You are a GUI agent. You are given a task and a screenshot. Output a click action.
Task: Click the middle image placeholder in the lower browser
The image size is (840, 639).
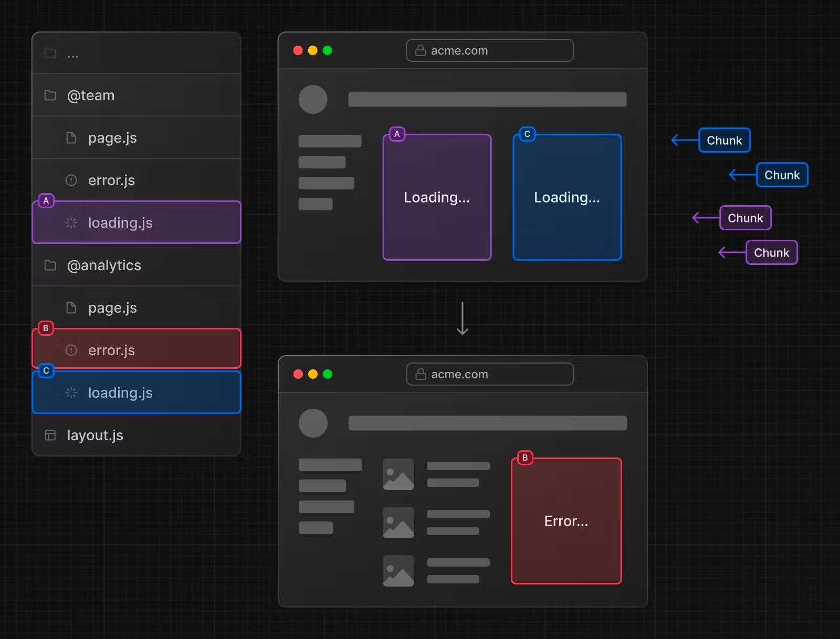(398, 523)
